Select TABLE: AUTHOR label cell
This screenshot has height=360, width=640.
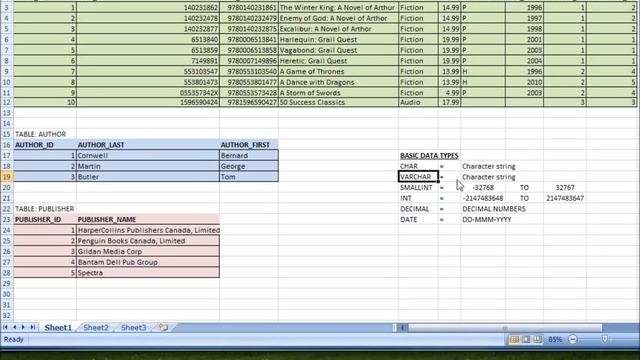tap(45, 134)
